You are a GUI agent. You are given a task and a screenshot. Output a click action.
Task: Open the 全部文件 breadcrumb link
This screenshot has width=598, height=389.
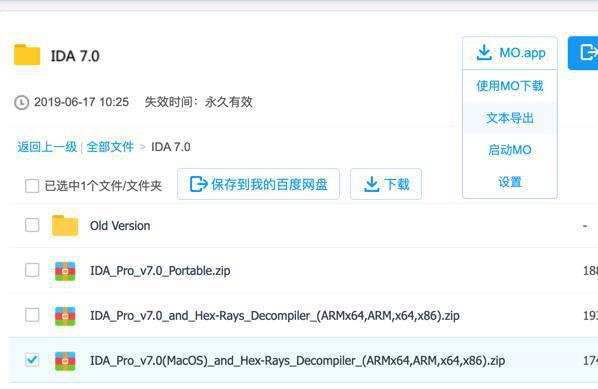pyautogui.click(x=110, y=147)
